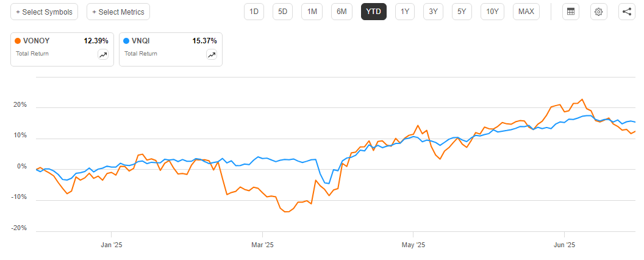Click the orange VONOY color dot

[x=18, y=41]
